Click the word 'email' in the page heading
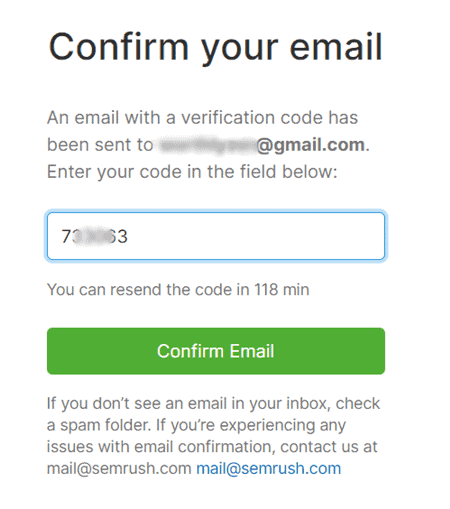 (x=336, y=47)
